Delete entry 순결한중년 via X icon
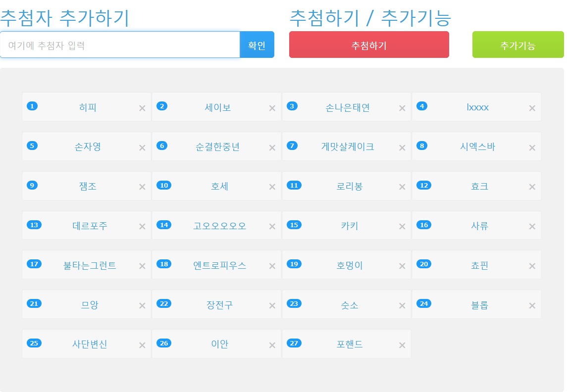This screenshot has width=567, height=392. (272, 148)
